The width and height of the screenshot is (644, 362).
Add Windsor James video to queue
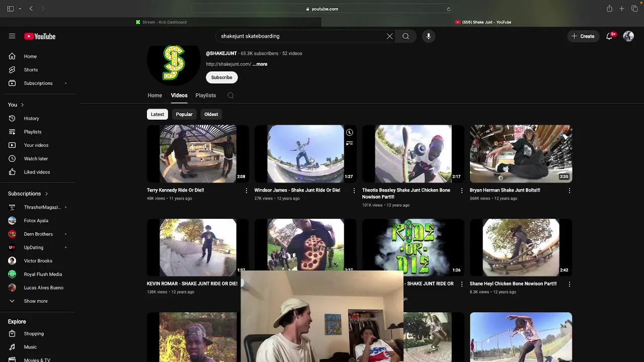pos(350,143)
